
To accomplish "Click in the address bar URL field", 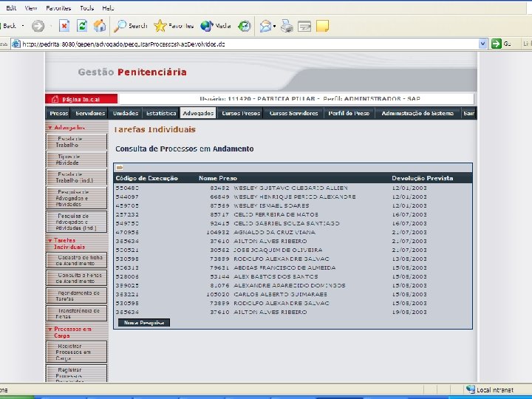I will pos(250,44).
